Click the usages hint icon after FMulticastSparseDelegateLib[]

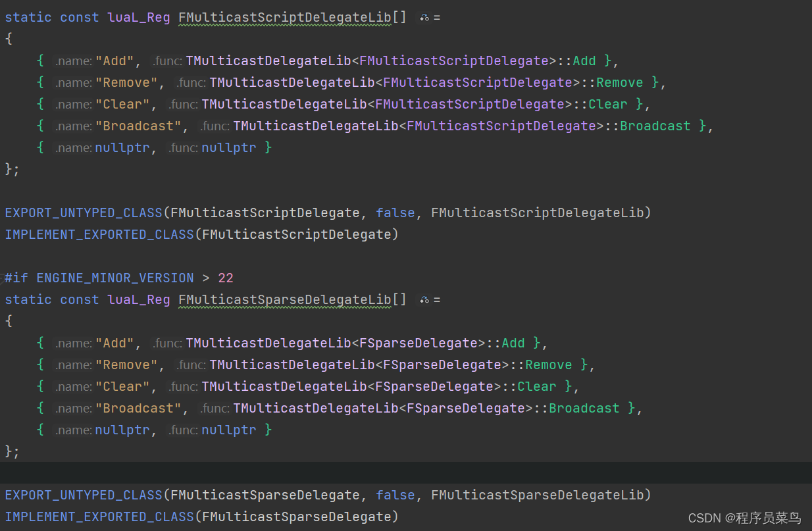(424, 300)
